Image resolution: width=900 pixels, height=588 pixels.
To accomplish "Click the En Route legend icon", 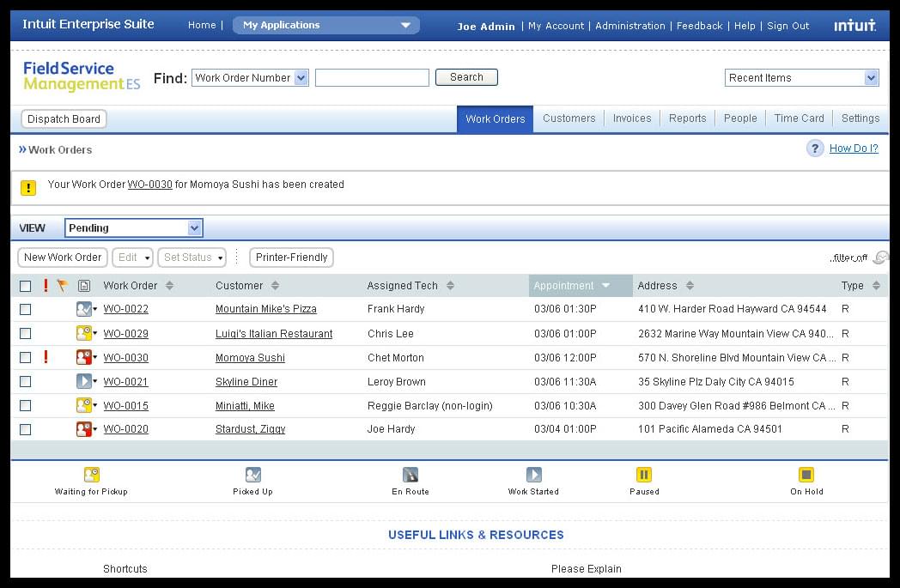I will (410, 475).
